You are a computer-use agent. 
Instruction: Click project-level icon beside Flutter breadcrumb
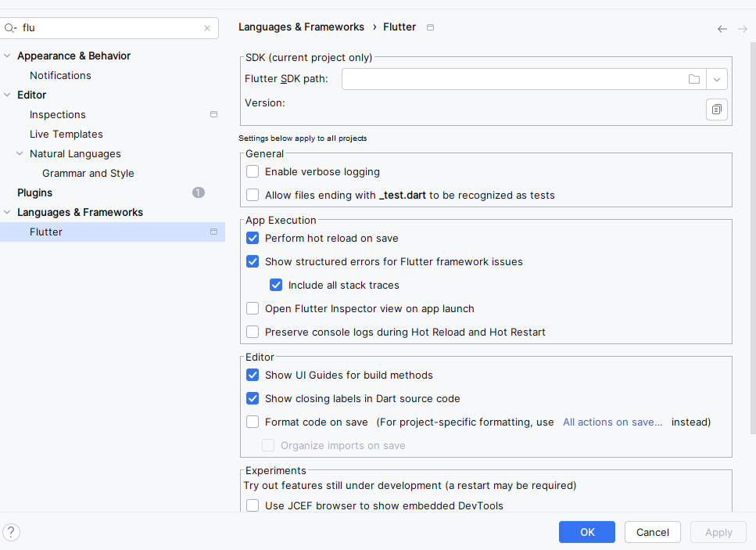point(431,27)
